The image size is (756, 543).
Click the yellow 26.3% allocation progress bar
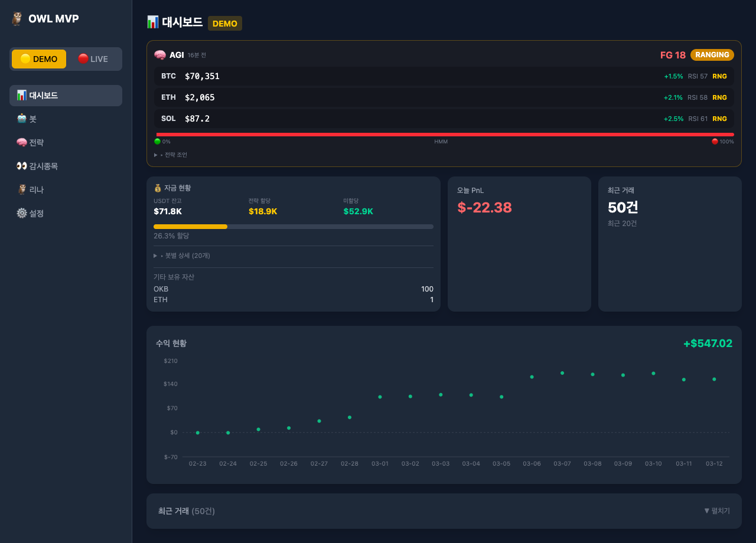pyautogui.click(x=190, y=226)
